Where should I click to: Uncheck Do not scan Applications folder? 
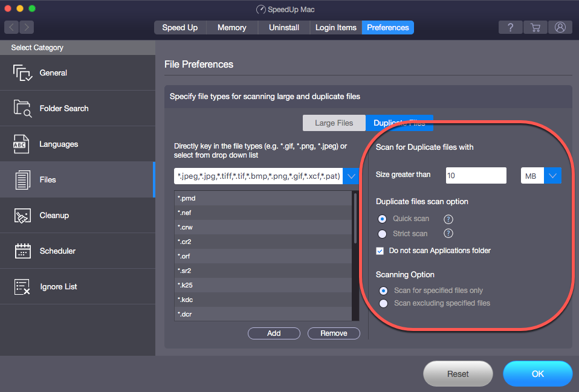click(380, 251)
